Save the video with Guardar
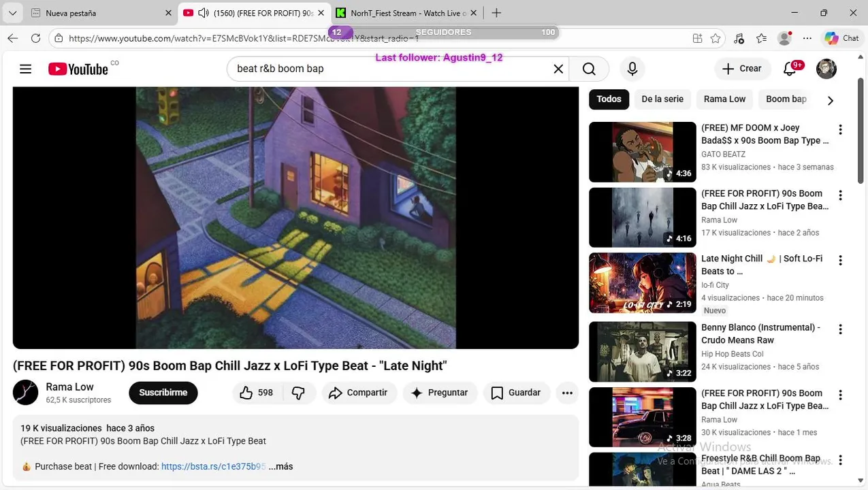The height and width of the screenshot is (490, 868). tap(517, 393)
